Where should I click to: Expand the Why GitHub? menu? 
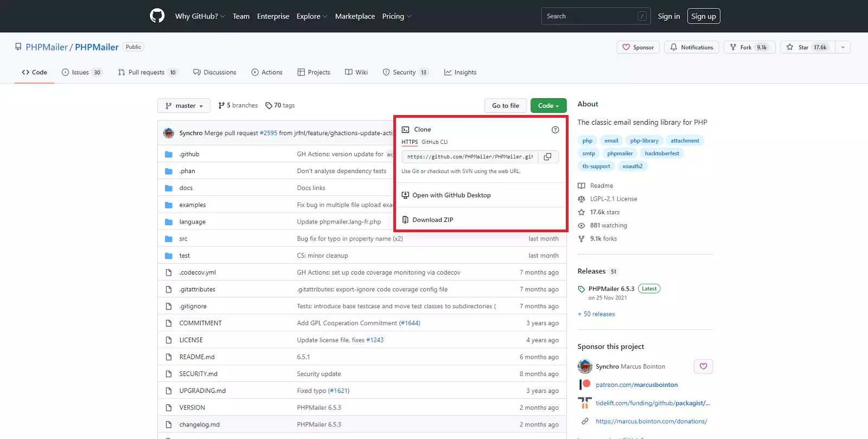[x=200, y=16]
